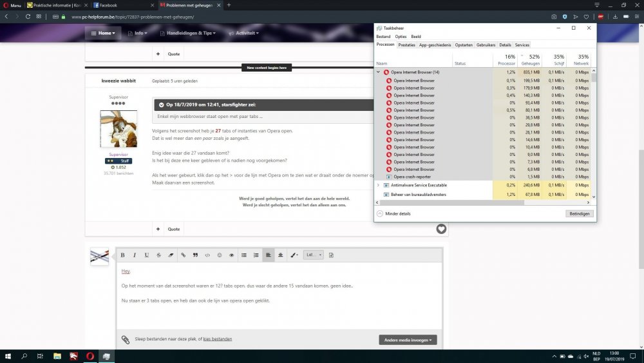Apply underline formatting in the reply editor

(x=147, y=255)
